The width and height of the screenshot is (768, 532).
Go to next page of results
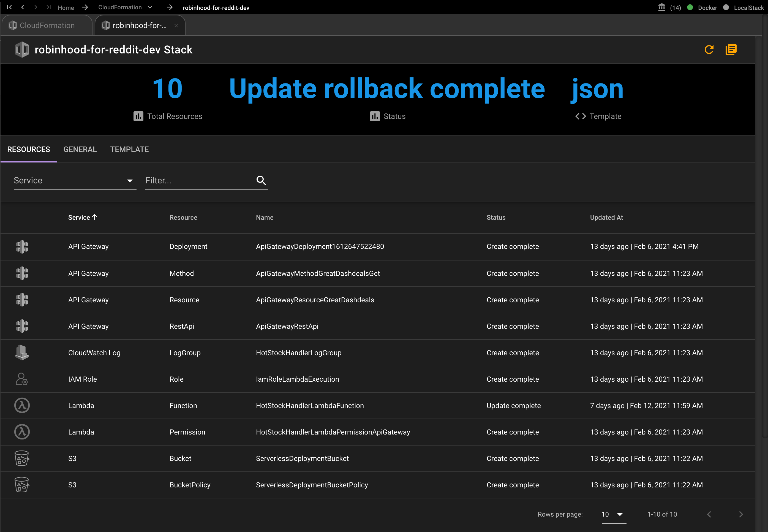[741, 514]
